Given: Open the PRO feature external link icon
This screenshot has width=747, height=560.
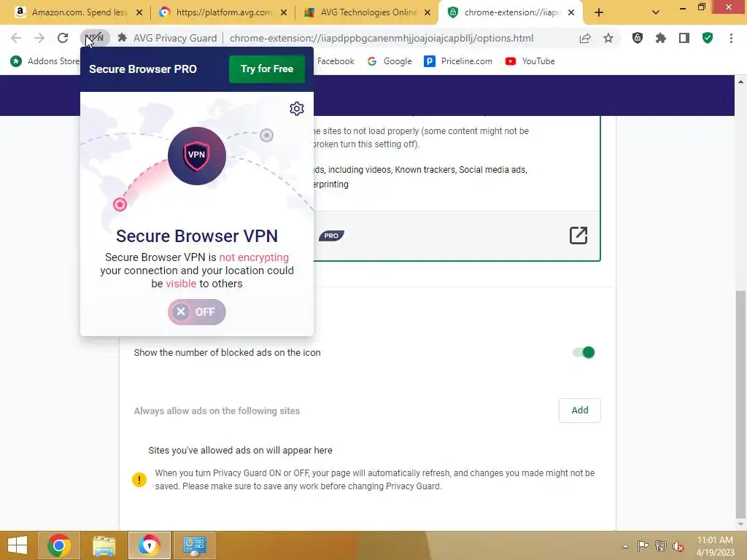Looking at the screenshot, I should point(578,236).
